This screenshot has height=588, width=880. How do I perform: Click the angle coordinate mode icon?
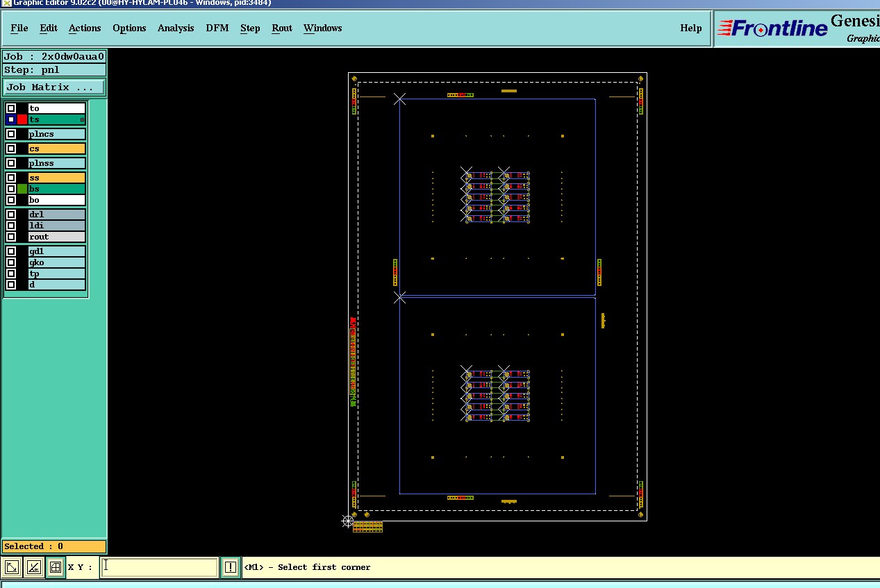(x=33, y=567)
